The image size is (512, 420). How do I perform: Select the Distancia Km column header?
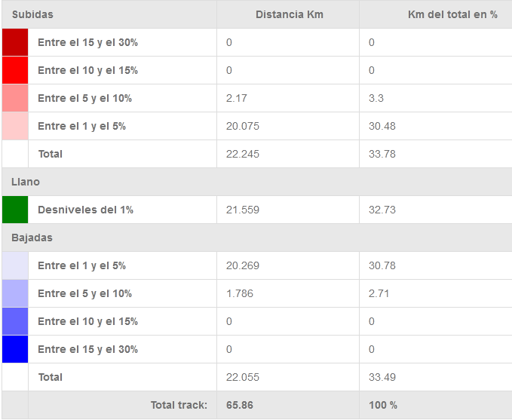(x=289, y=14)
